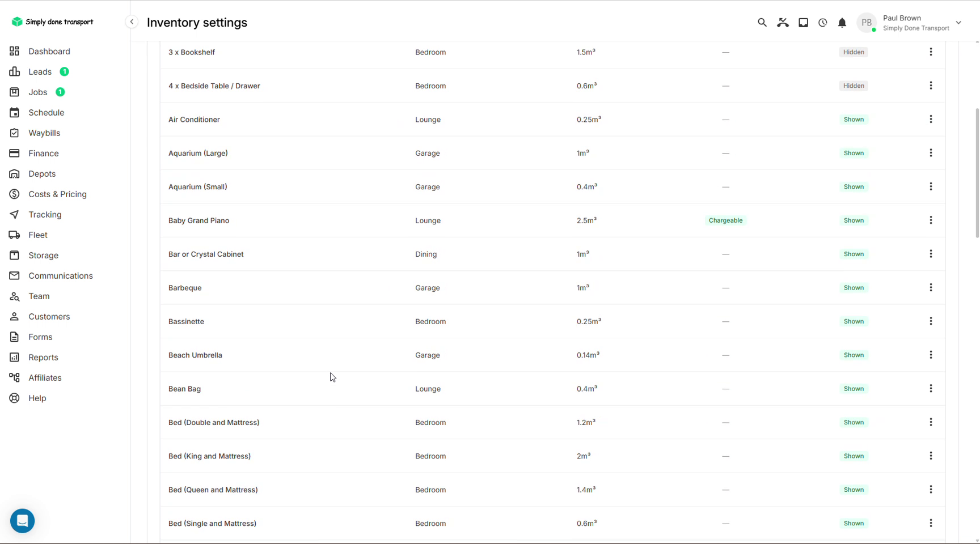The image size is (980, 544).
Task: Click the Affiliates sidebar icon
Action: (x=14, y=378)
